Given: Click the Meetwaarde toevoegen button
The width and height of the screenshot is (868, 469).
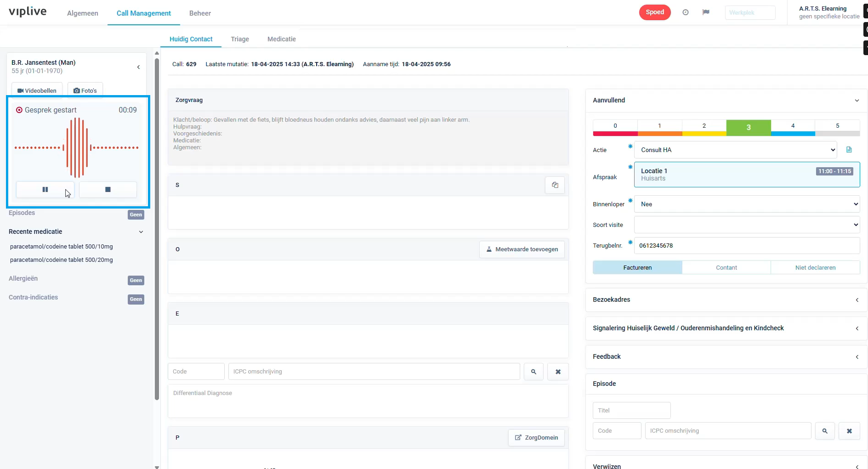Looking at the screenshot, I should coord(522,249).
